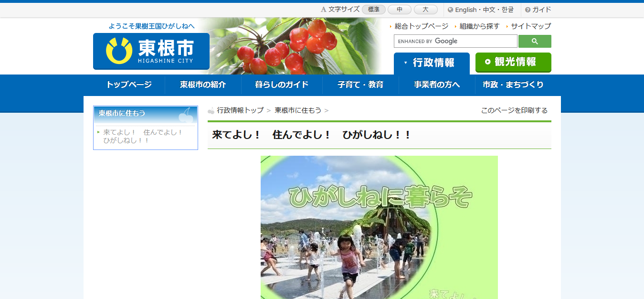This screenshot has width=644, height=299.
Task: Click the ひがしねに暮らそ fountain photo
Action: pos(379,227)
